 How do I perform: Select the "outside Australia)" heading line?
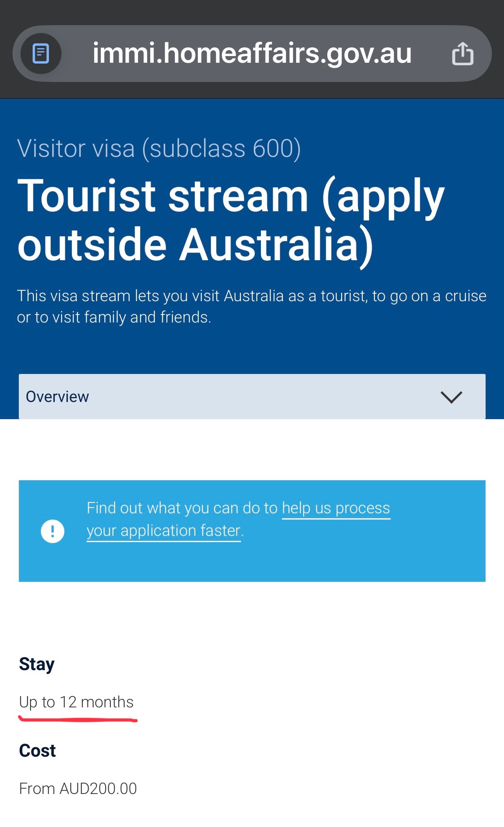195,245
